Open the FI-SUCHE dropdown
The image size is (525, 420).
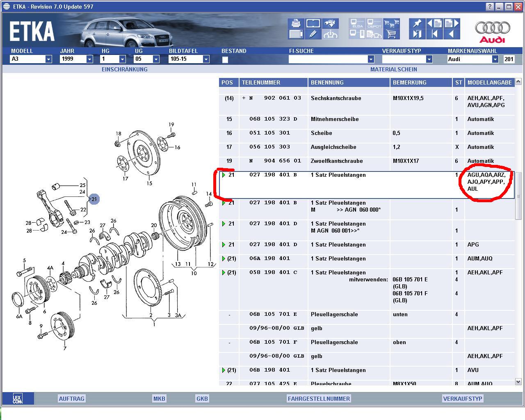pyautogui.click(x=371, y=59)
